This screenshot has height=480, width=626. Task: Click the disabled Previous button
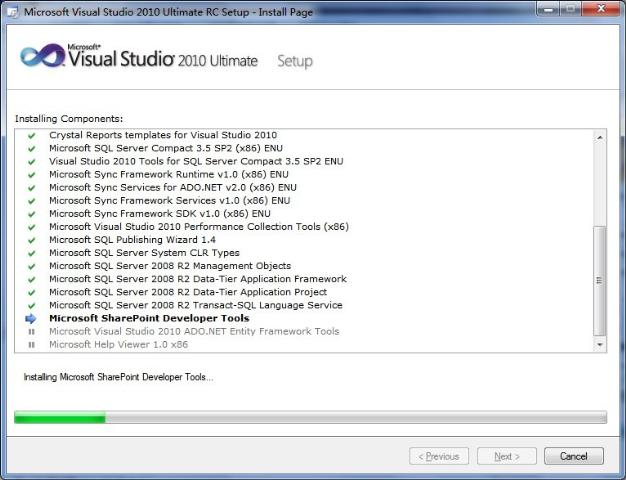pyautogui.click(x=439, y=456)
